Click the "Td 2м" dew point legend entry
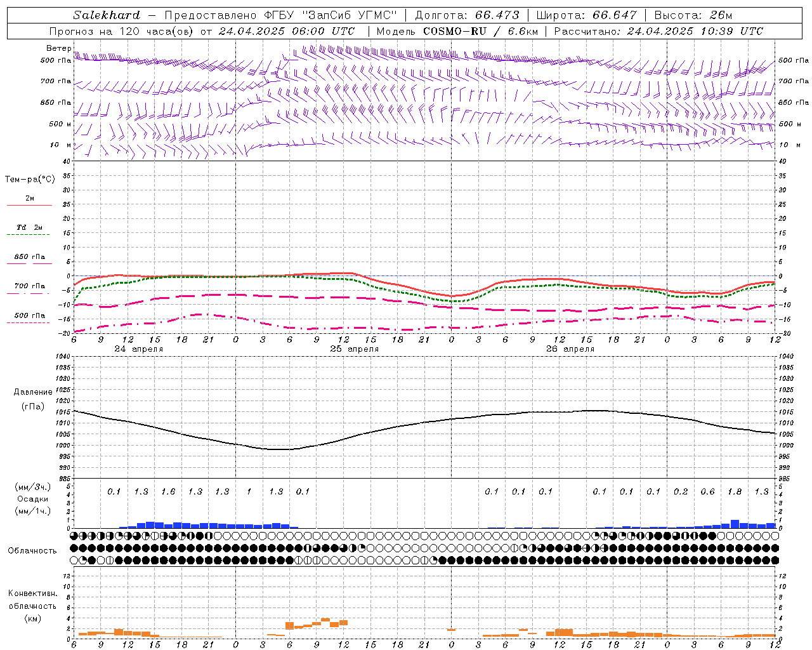Viewport: 812px width, 650px height. [30, 227]
